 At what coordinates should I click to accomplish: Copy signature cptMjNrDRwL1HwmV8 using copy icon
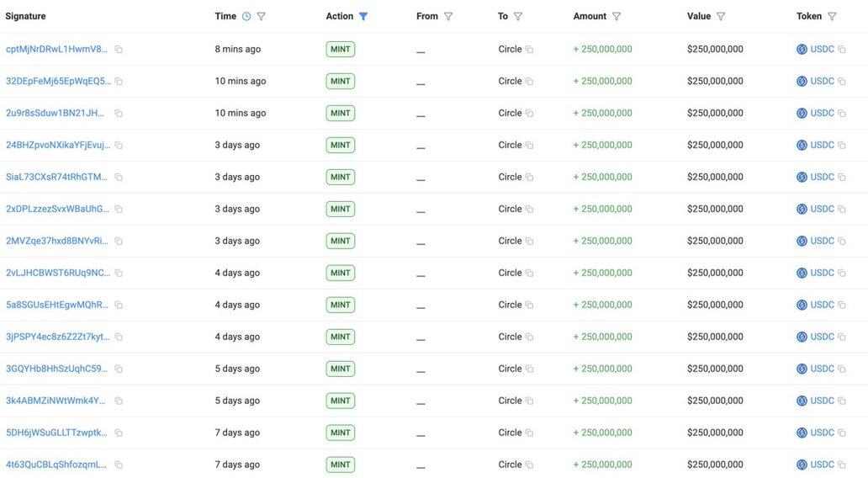coord(119,50)
